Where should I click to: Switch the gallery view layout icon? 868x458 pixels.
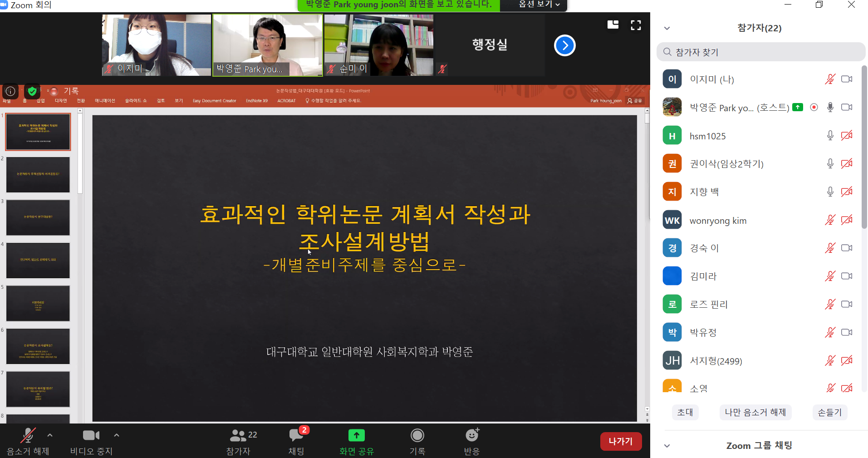click(613, 25)
